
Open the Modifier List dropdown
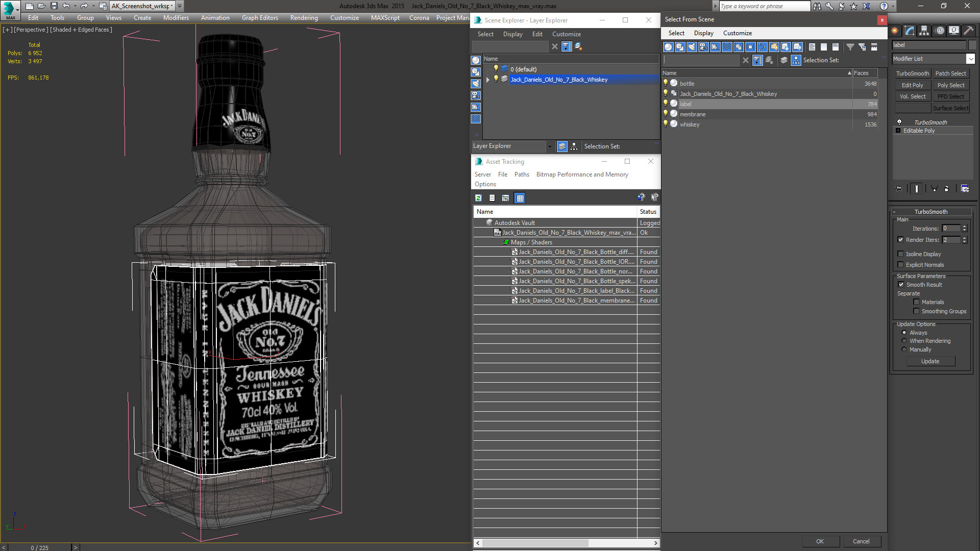970,59
